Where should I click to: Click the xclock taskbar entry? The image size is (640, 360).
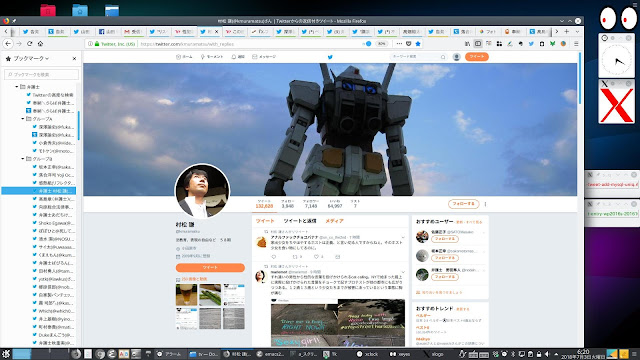click(x=368, y=354)
